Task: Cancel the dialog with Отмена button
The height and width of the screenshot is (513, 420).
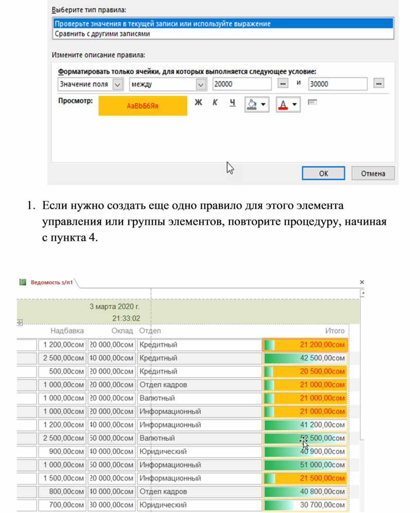Action: 373,173
